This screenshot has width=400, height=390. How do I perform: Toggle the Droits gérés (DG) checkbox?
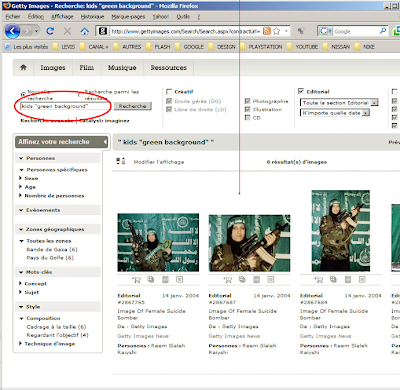169,101
